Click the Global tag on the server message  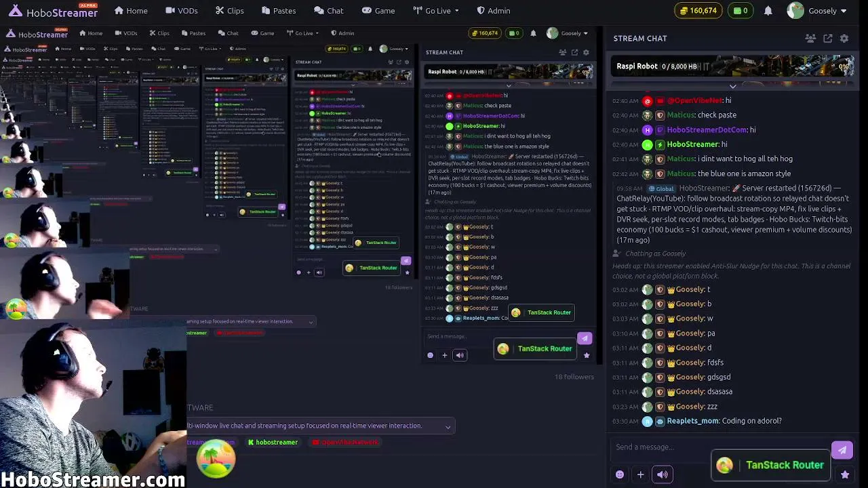coord(661,188)
